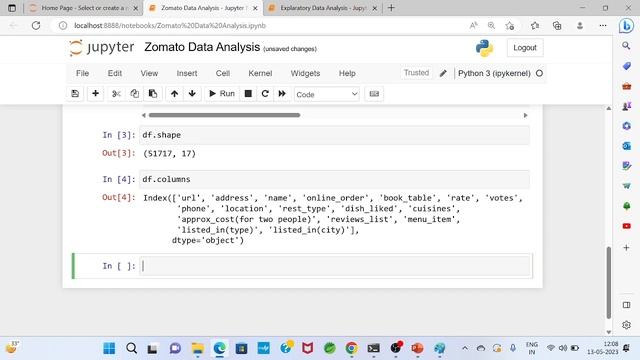Copy selected cells icon
This screenshot has width=640, height=360.
click(x=134, y=94)
